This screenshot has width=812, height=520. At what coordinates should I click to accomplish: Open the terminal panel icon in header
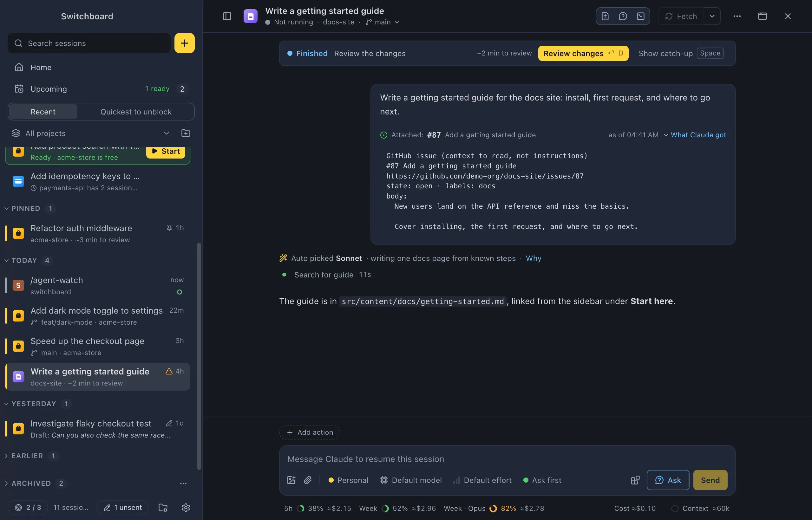[x=640, y=16]
